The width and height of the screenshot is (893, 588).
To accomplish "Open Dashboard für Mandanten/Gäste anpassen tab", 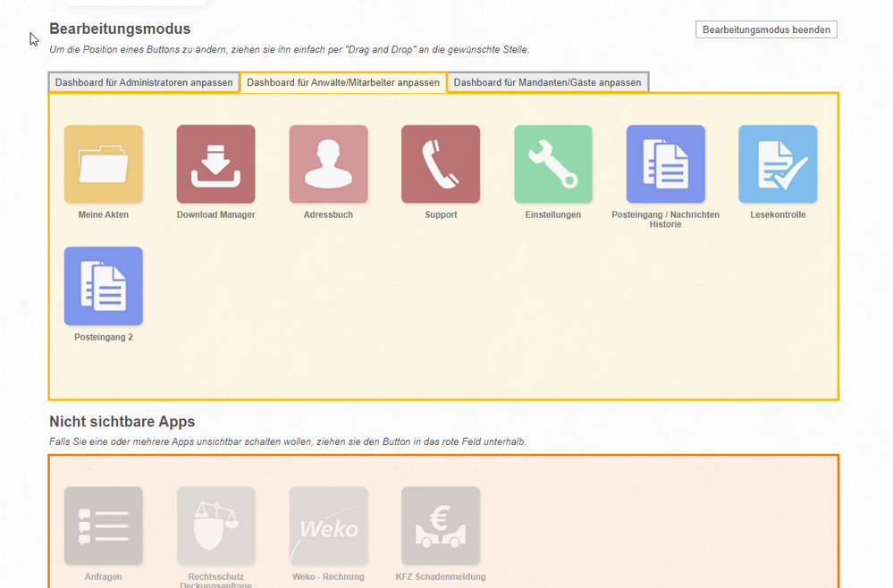I will click(547, 82).
